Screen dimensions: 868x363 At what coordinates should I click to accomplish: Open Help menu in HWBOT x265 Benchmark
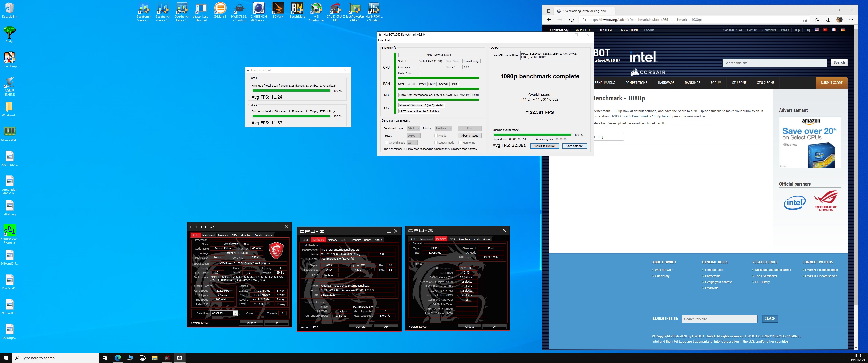point(388,40)
